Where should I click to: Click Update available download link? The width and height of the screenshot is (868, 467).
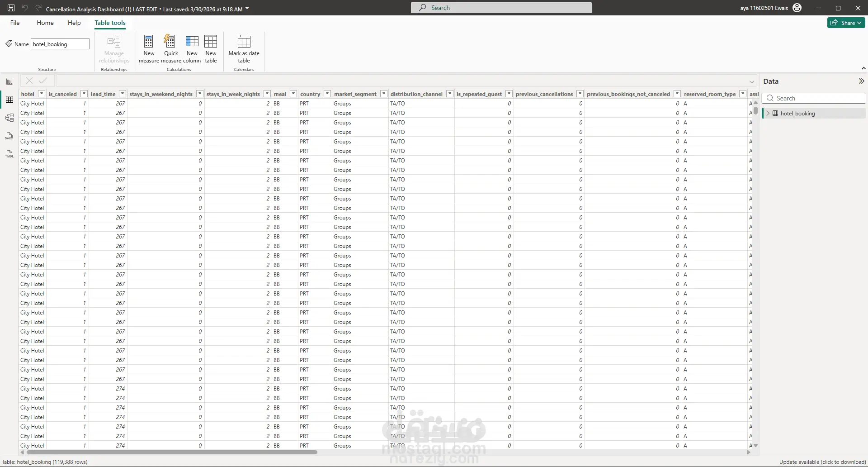(822, 462)
